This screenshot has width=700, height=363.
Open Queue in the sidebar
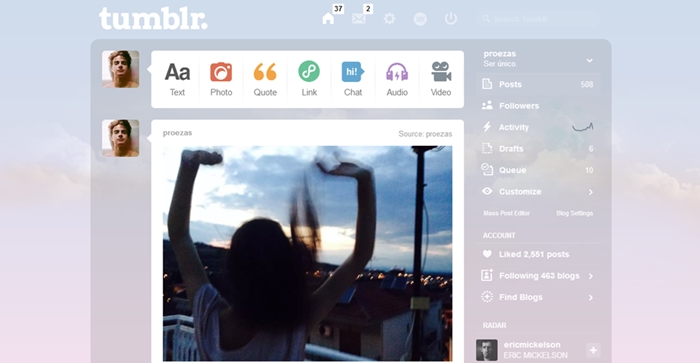click(x=538, y=170)
